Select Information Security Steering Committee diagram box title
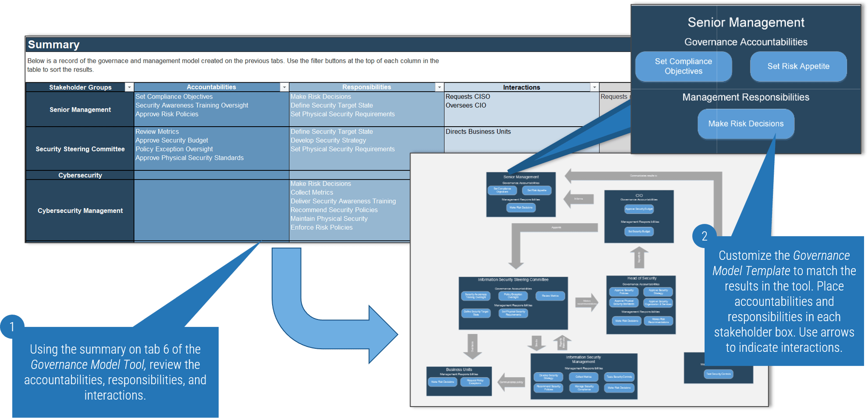 [x=513, y=280]
